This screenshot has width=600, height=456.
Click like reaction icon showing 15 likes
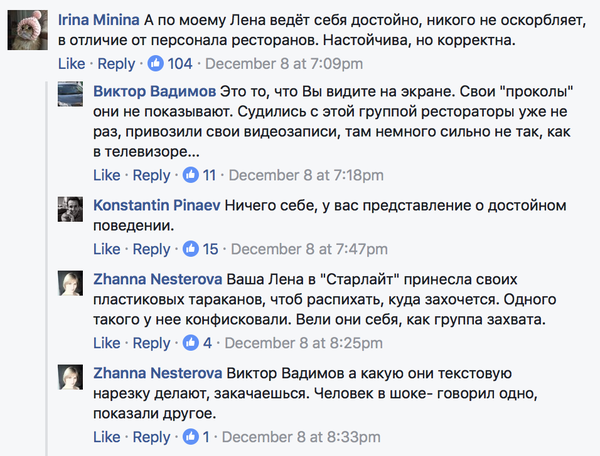(x=191, y=249)
